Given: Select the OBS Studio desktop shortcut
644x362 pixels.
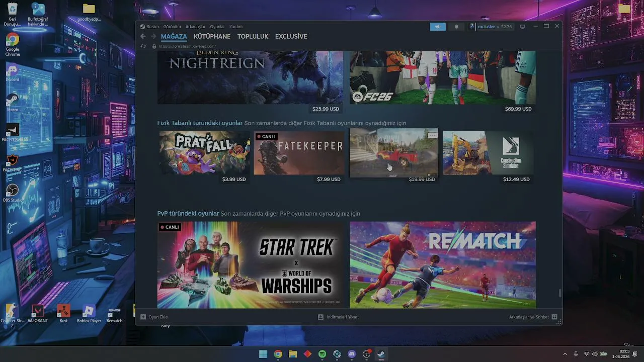Looking at the screenshot, I should (x=13, y=193).
